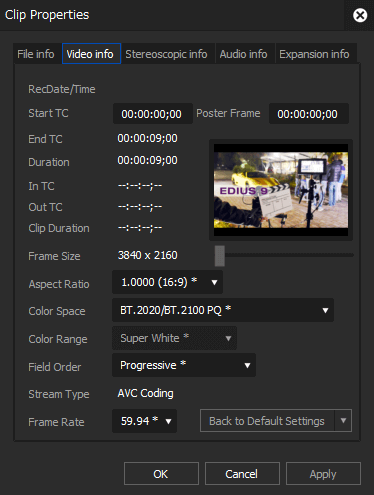Open the Aspect Ratio dropdown
This screenshot has width=374, height=495.
[x=167, y=282]
